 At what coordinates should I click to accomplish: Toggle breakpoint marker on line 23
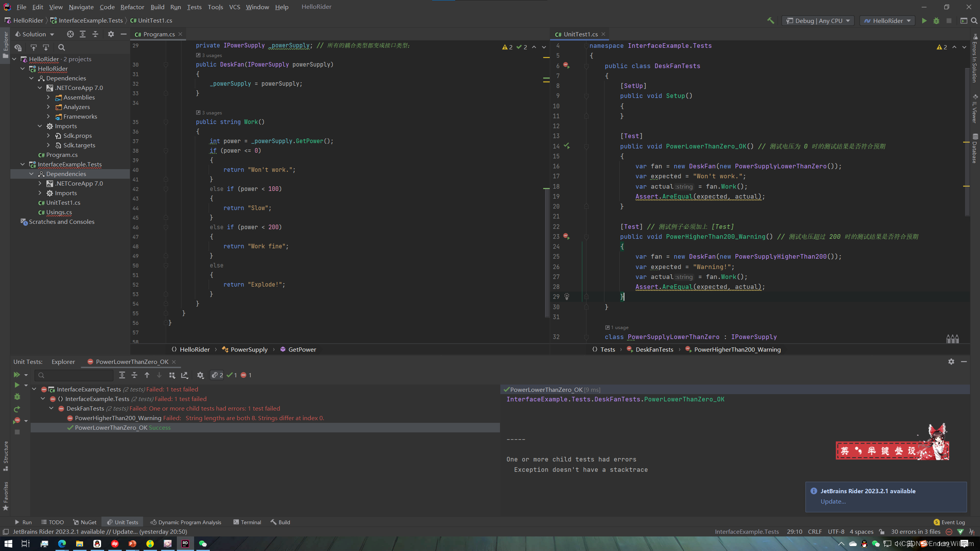(566, 236)
